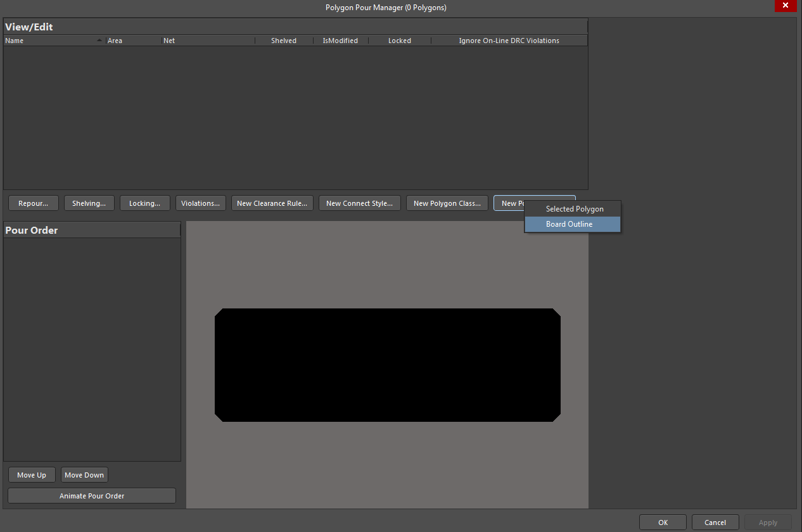Choose Board Outline from the popup menu
This screenshot has width=802, height=532.
569,224
